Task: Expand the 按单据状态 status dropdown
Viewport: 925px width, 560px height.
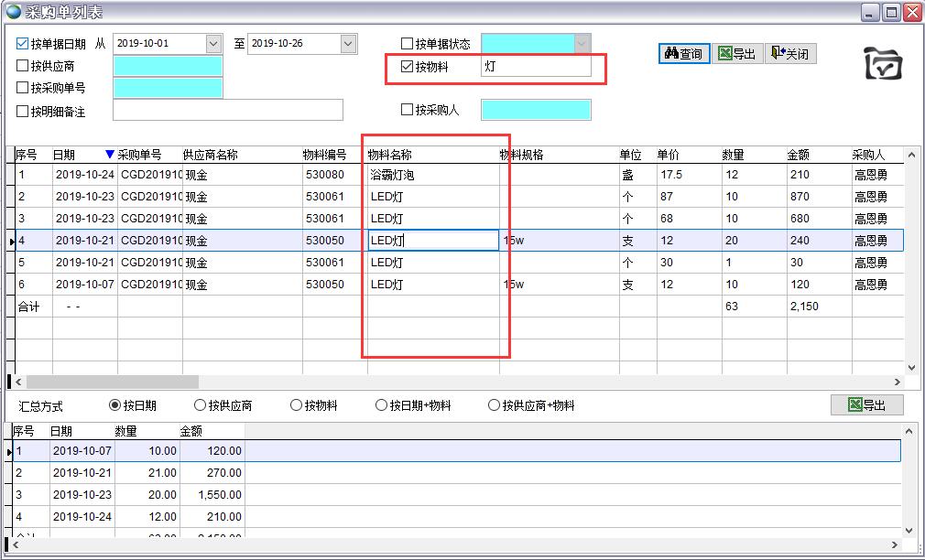Action: [x=582, y=44]
